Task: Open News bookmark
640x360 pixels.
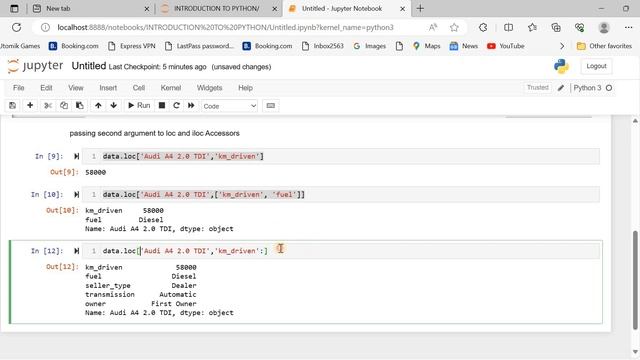Action: (463, 46)
